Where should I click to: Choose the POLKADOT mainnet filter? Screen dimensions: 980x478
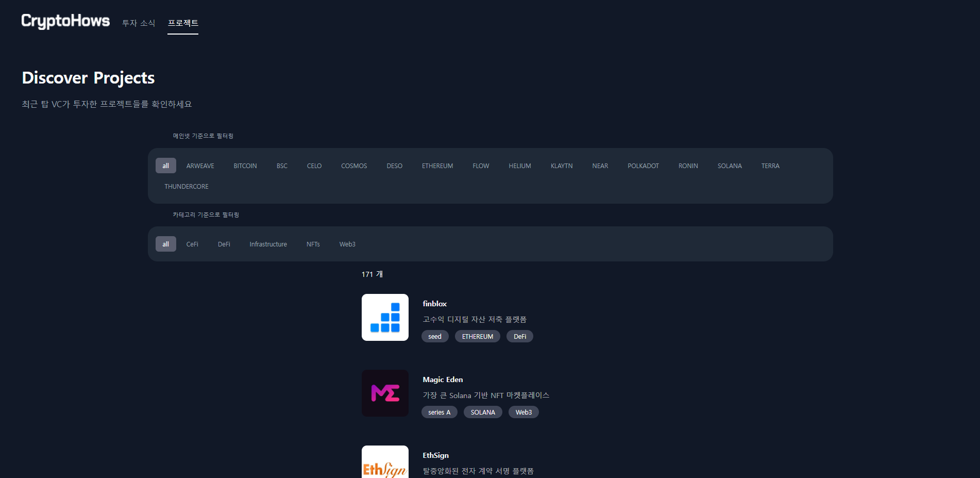643,166
